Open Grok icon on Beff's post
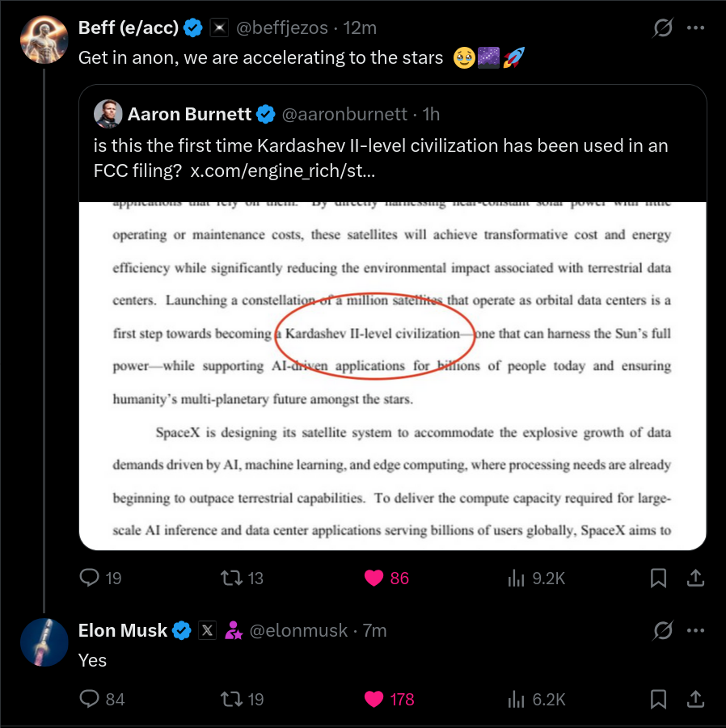The image size is (726, 728). [x=662, y=28]
